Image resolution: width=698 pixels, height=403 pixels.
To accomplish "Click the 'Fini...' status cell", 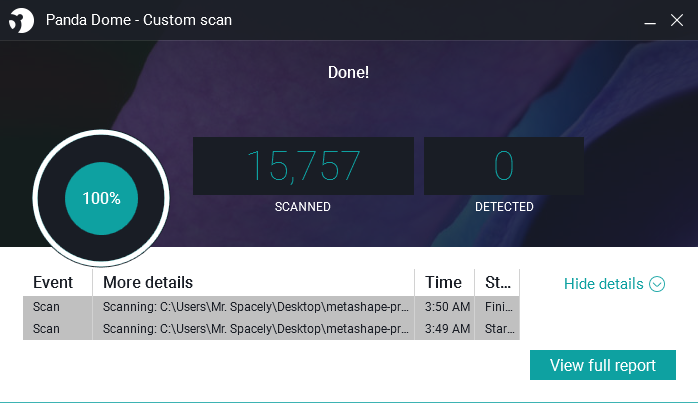I will tap(498, 307).
